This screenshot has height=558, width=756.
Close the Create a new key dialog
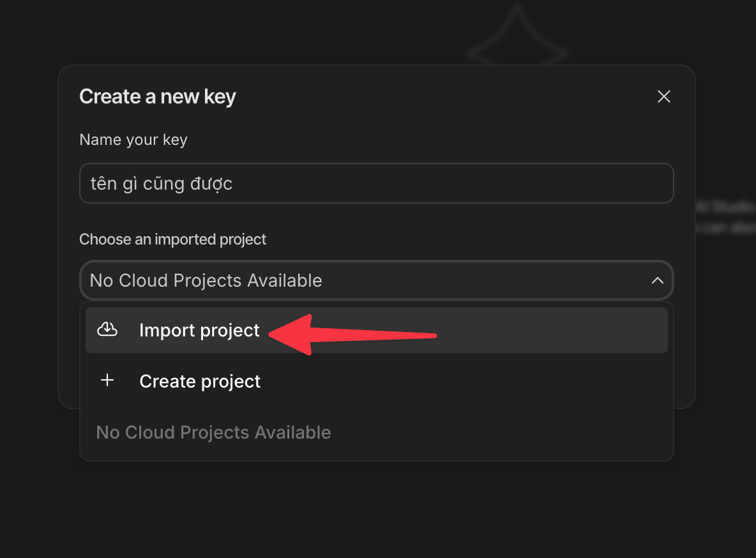tap(664, 96)
